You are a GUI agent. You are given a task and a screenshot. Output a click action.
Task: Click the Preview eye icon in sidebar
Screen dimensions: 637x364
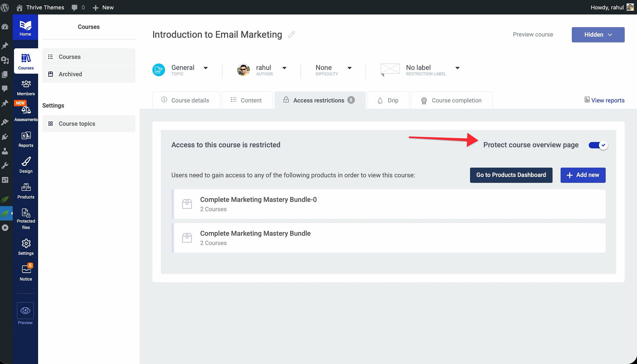[25, 311]
